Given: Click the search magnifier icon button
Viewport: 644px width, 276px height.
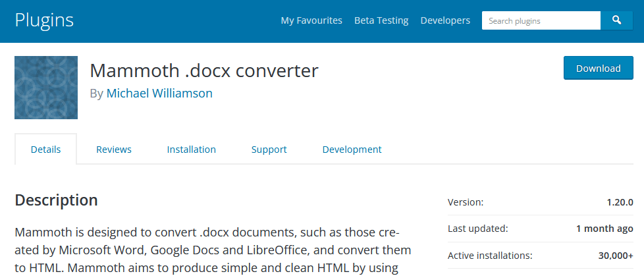Looking at the screenshot, I should 617,20.
